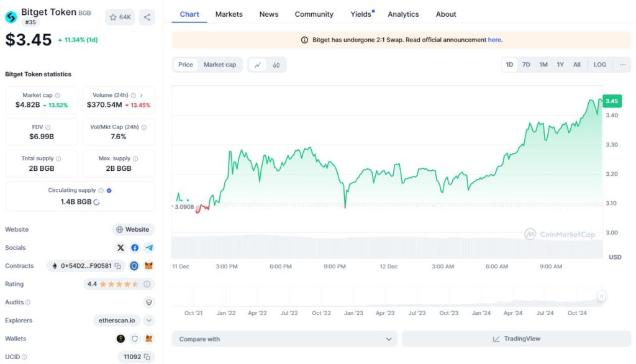Open the first black wallet icon

point(120,339)
